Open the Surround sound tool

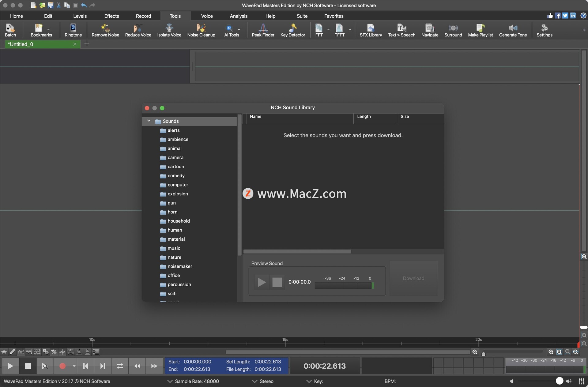coord(453,30)
